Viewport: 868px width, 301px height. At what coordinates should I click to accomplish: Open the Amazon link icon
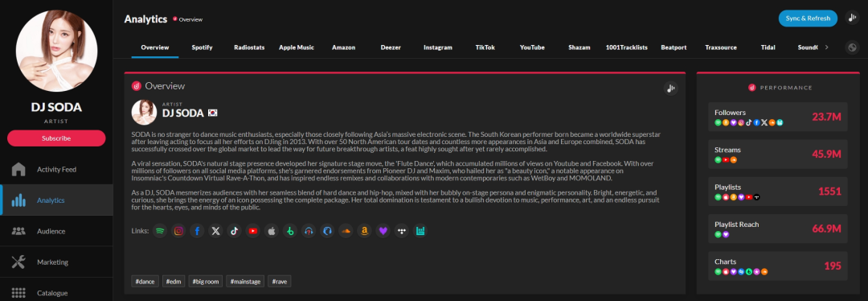(x=364, y=231)
